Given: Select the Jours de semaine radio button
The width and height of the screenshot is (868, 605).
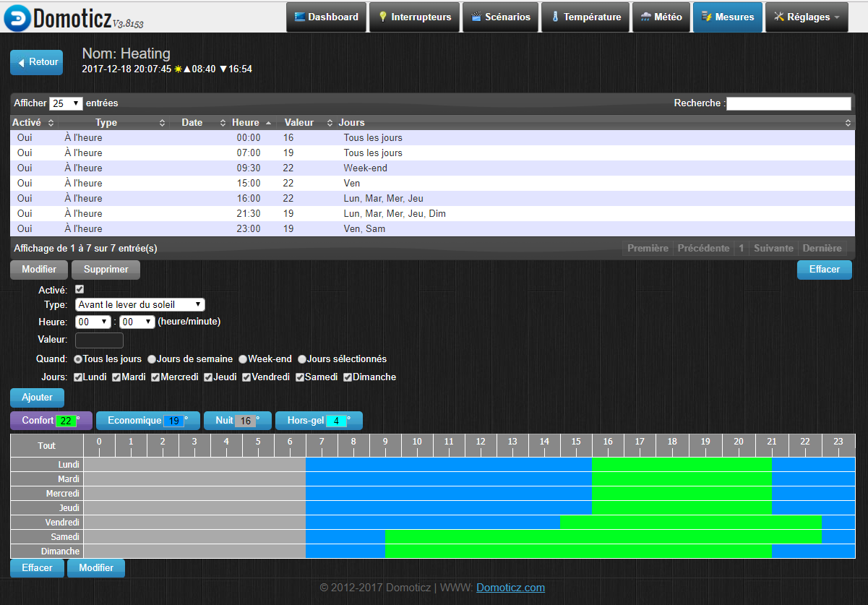Looking at the screenshot, I should click(151, 359).
